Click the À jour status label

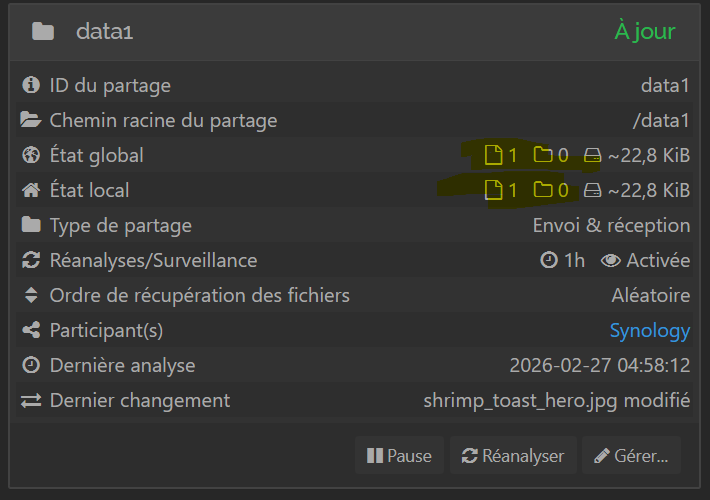[x=644, y=31]
